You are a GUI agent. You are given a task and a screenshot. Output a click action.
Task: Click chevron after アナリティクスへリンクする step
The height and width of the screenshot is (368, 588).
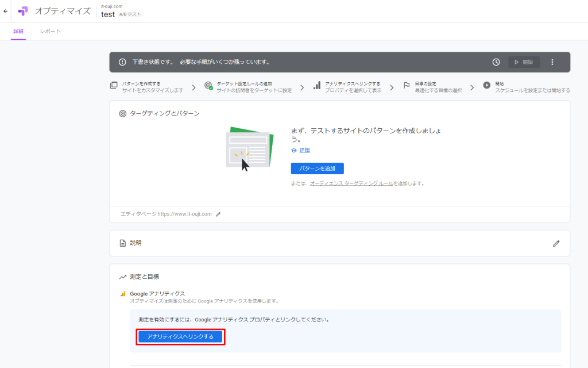(x=392, y=87)
